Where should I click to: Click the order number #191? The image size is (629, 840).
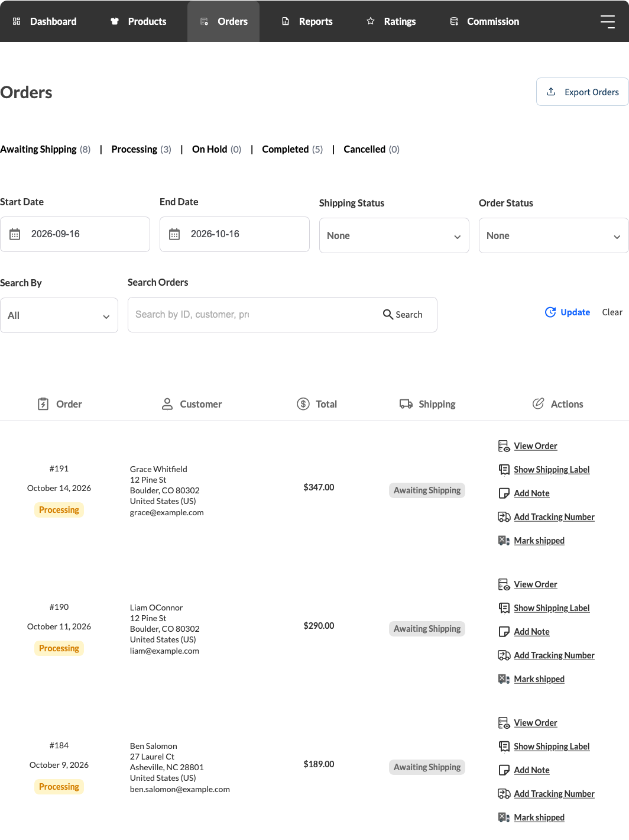point(59,469)
